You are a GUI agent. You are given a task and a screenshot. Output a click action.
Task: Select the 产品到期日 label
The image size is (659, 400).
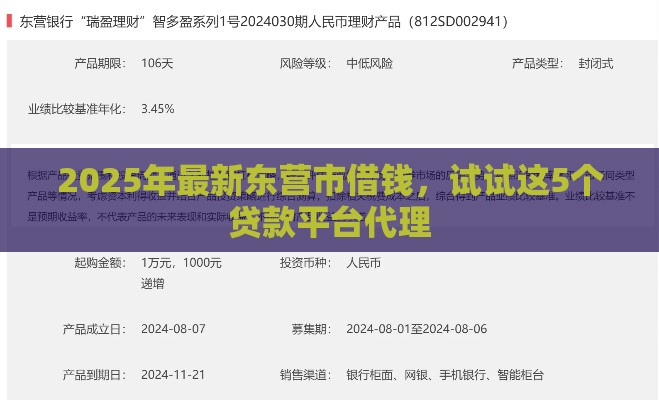[94, 375]
